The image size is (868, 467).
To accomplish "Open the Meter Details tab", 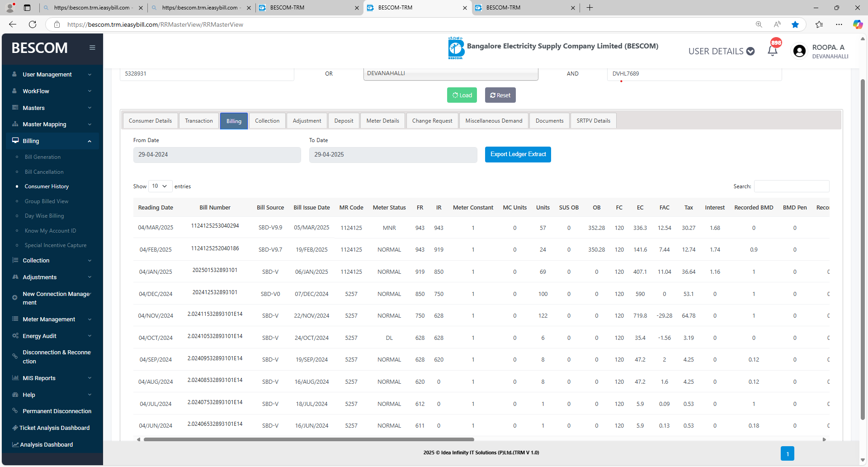I will click(383, 121).
